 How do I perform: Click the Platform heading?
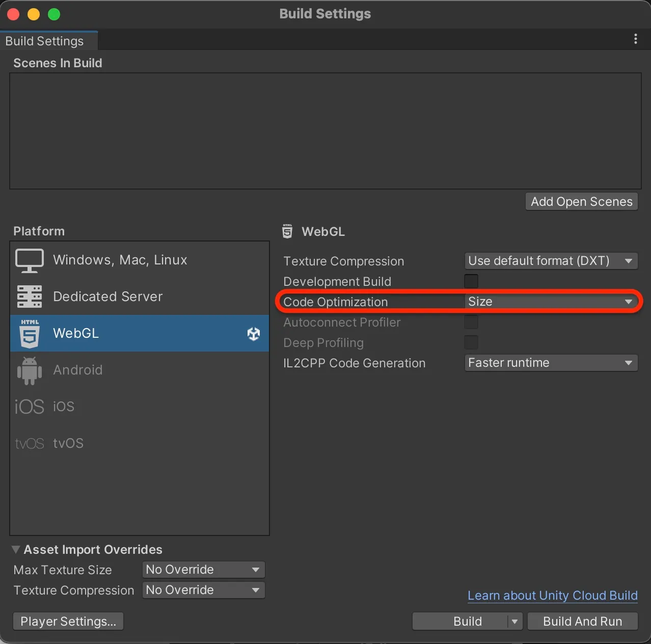39,231
